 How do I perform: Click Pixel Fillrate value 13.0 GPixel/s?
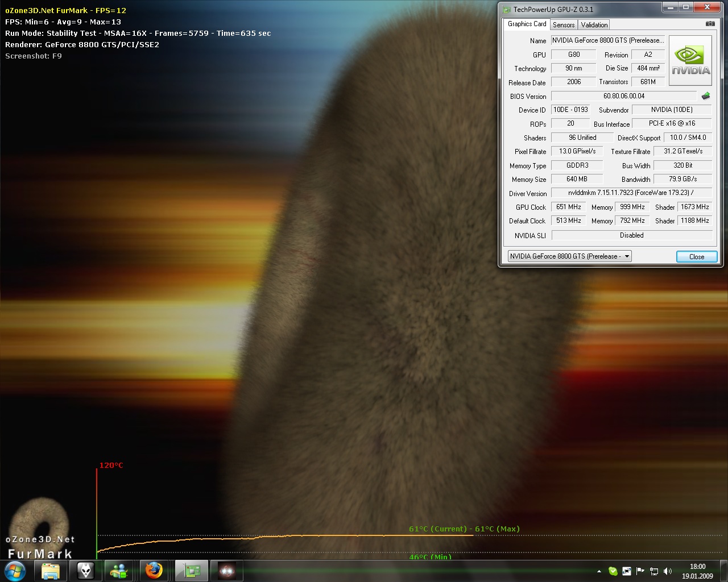pyautogui.click(x=577, y=151)
